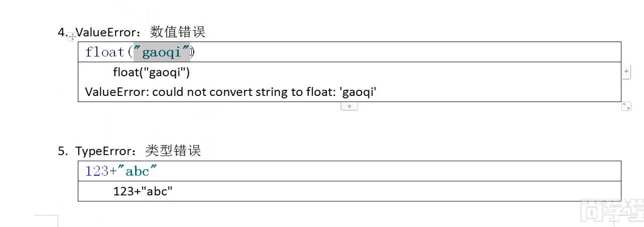
Task: Click the 类型错误 text in heading 5
Action: pos(173,151)
